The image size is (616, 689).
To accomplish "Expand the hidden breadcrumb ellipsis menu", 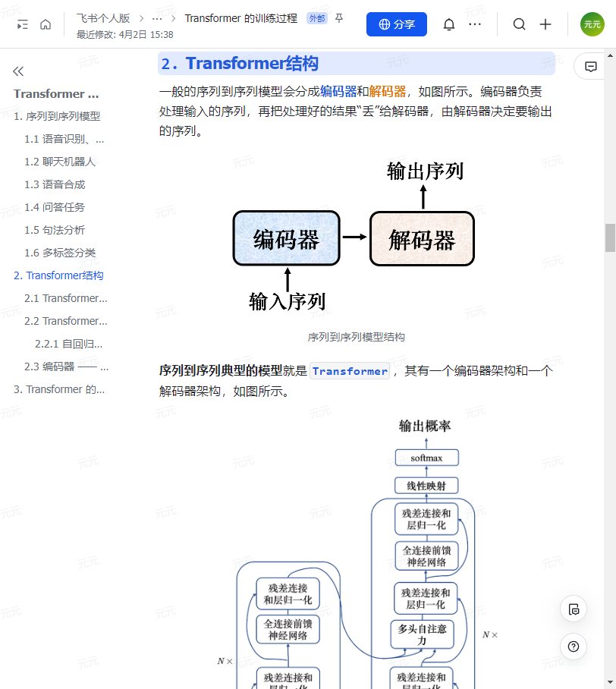I will 156,18.
